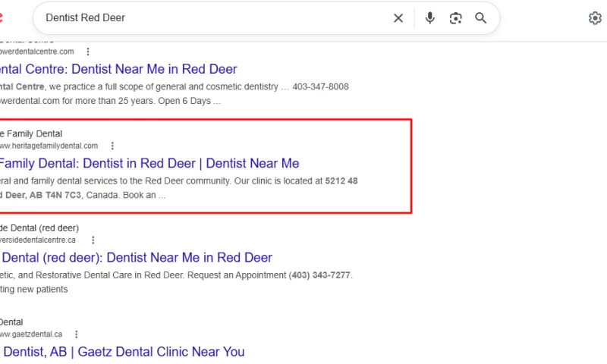607x364 pixels.
Task: Click the "Open 6 Days" snippet text
Action: coord(184,101)
